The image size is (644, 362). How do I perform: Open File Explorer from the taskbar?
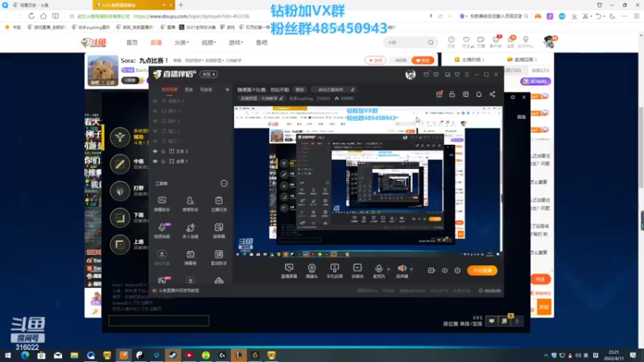coord(74,355)
